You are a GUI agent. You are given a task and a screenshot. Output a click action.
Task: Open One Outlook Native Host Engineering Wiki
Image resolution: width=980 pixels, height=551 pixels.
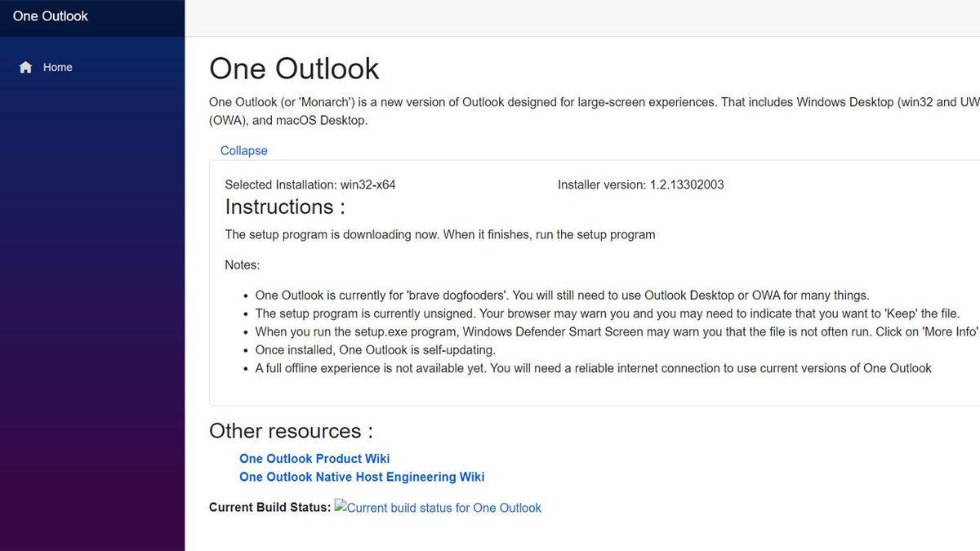(x=361, y=477)
